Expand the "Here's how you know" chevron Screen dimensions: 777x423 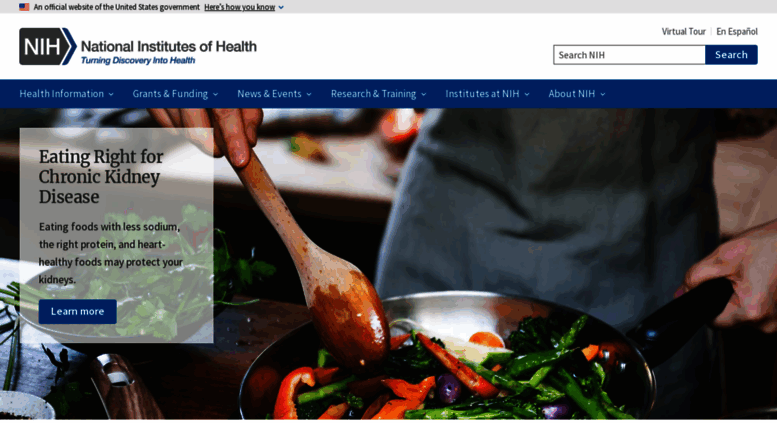click(x=281, y=7)
